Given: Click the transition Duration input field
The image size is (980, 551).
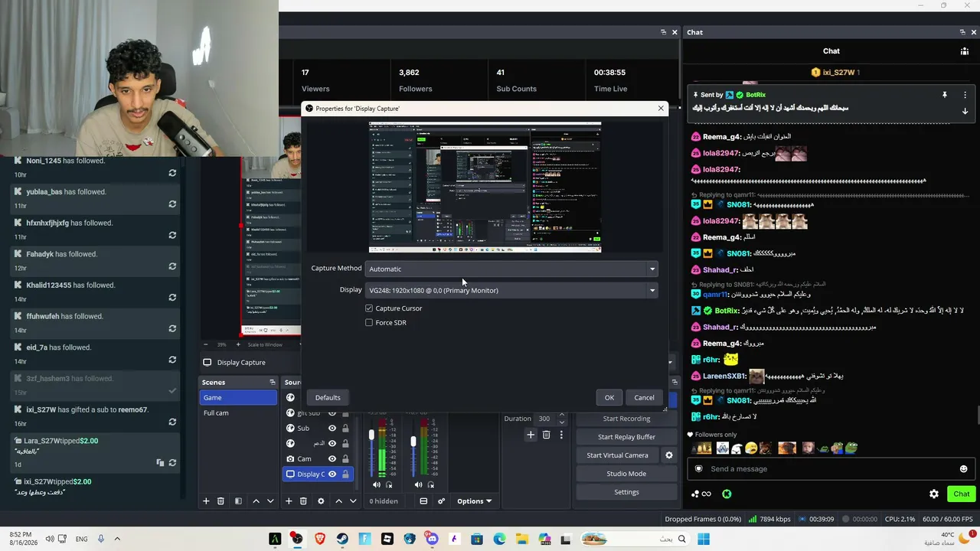Looking at the screenshot, I should 545,419.
